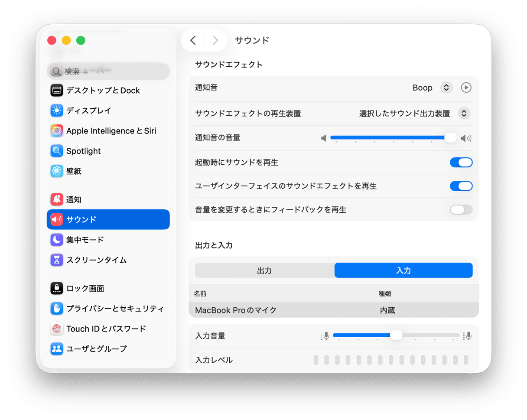Open the 通知 bell icon
This screenshot has height=420, width=527.
tap(57, 199)
